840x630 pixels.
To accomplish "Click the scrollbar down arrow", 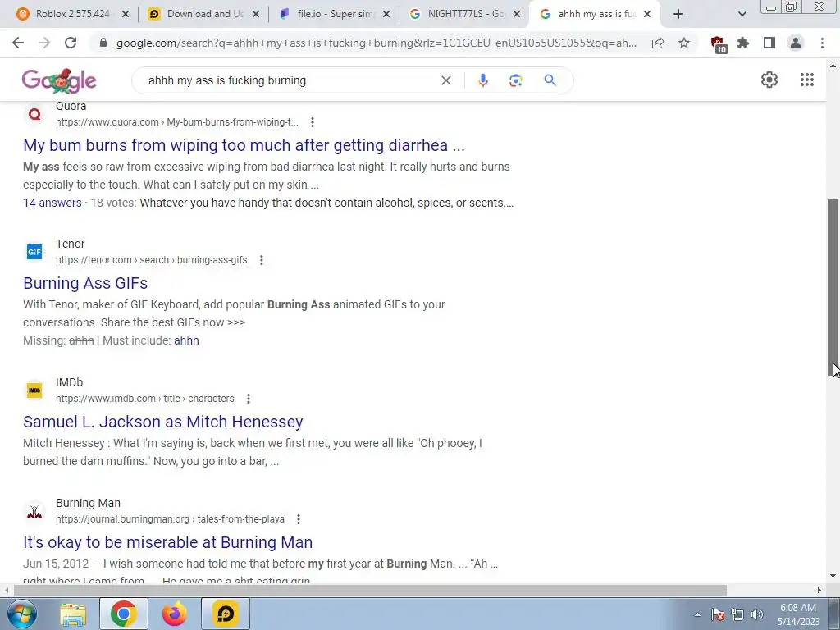I will 833,577.
